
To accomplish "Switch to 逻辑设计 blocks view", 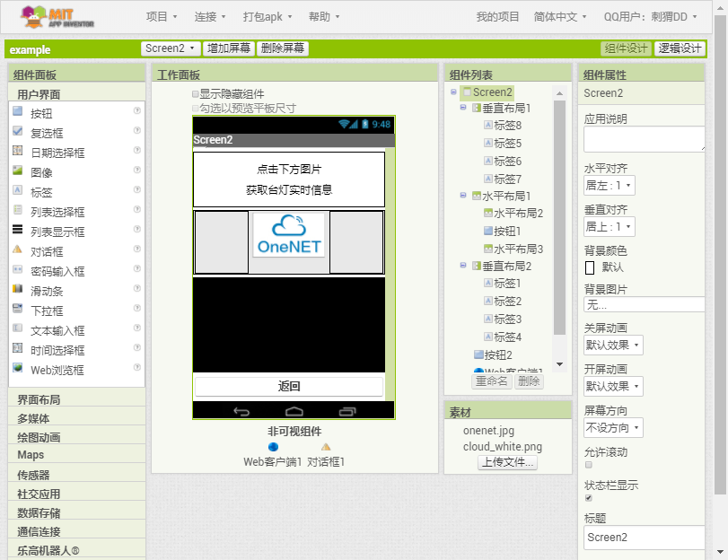I will [680, 48].
